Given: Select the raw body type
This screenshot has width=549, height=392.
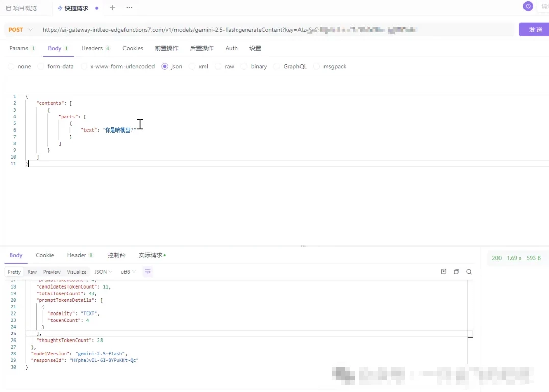Looking at the screenshot, I should pyautogui.click(x=224, y=66).
